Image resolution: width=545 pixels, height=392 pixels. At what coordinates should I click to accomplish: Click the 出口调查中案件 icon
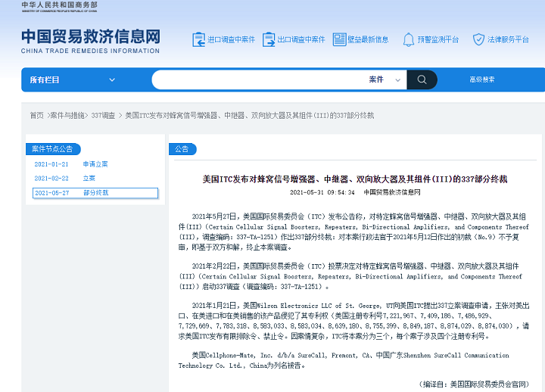pyautogui.click(x=269, y=39)
